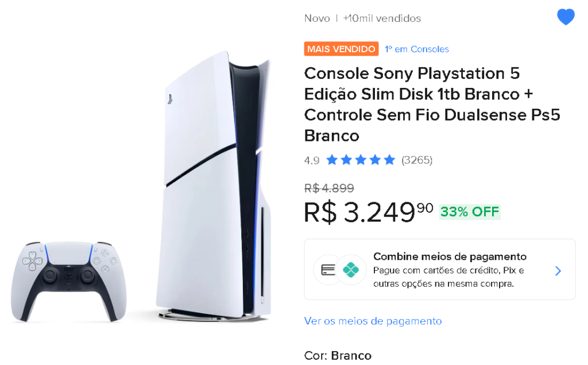
Task: Expand Combine meios de pagamento chevron
Action: [558, 271]
